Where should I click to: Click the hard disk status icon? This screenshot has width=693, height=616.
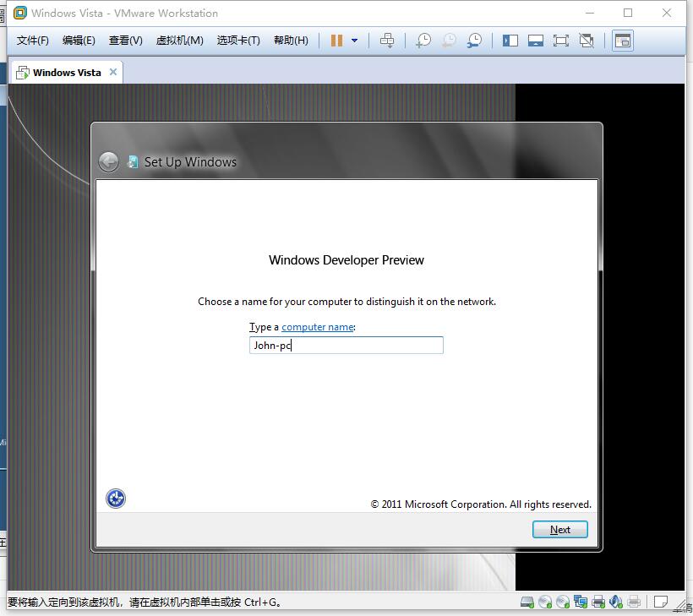[527, 602]
